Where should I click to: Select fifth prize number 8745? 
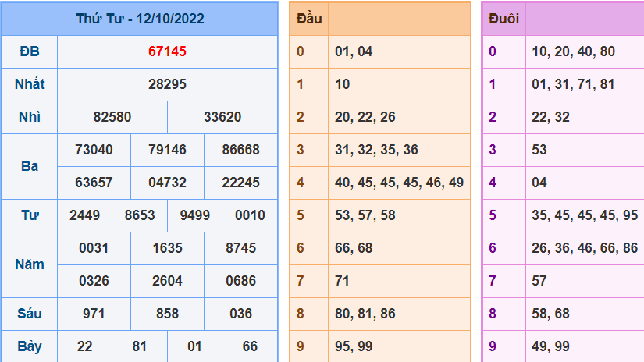pos(240,248)
